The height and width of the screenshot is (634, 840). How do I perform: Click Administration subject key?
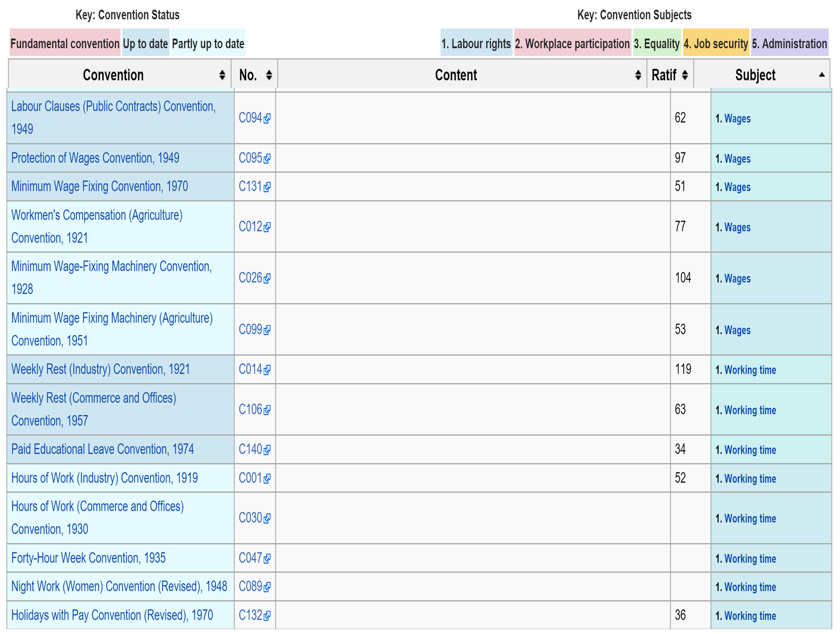coord(790,43)
